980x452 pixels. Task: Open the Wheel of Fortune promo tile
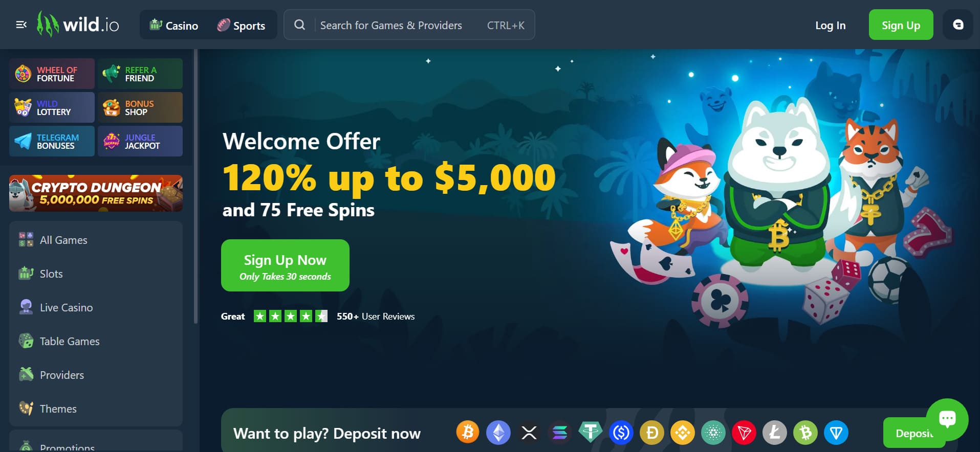[x=52, y=74]
